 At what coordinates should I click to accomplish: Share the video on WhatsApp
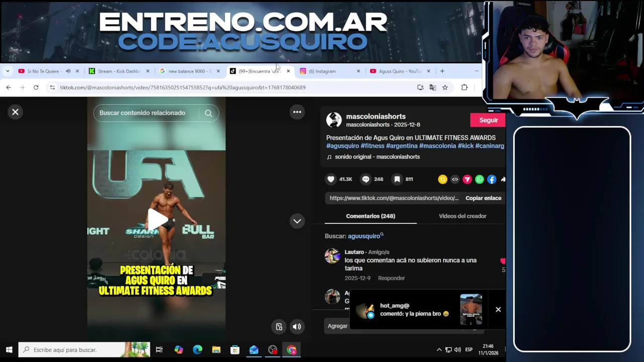479,179
